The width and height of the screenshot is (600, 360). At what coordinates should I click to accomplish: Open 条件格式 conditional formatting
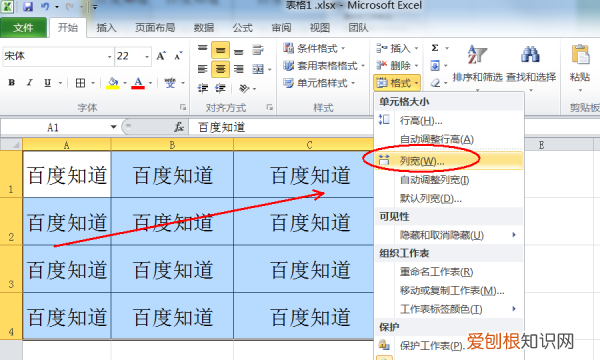tap(314, 48)
